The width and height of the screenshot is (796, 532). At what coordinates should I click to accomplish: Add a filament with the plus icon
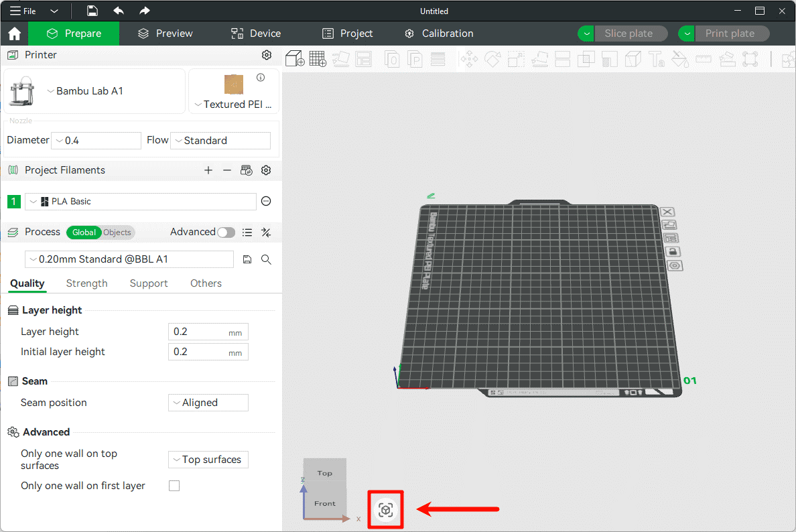(208, 170)
